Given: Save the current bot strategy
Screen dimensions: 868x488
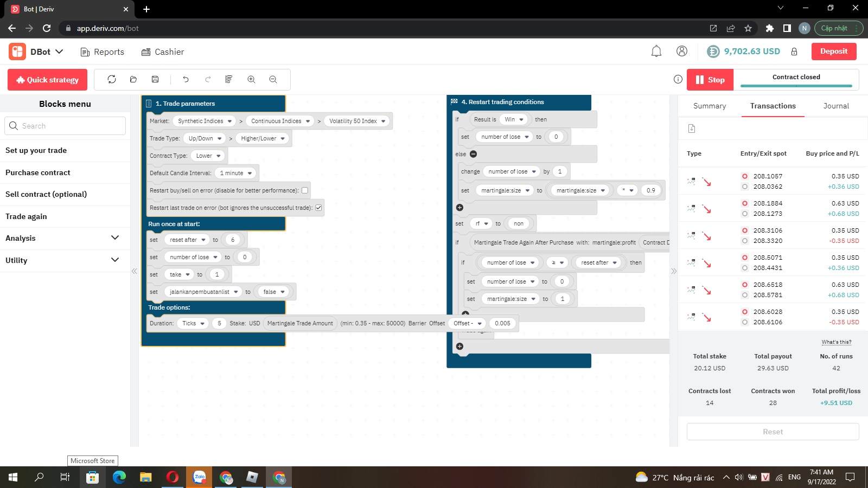Looking at the screenshot, I should click(x=155, y=79).
